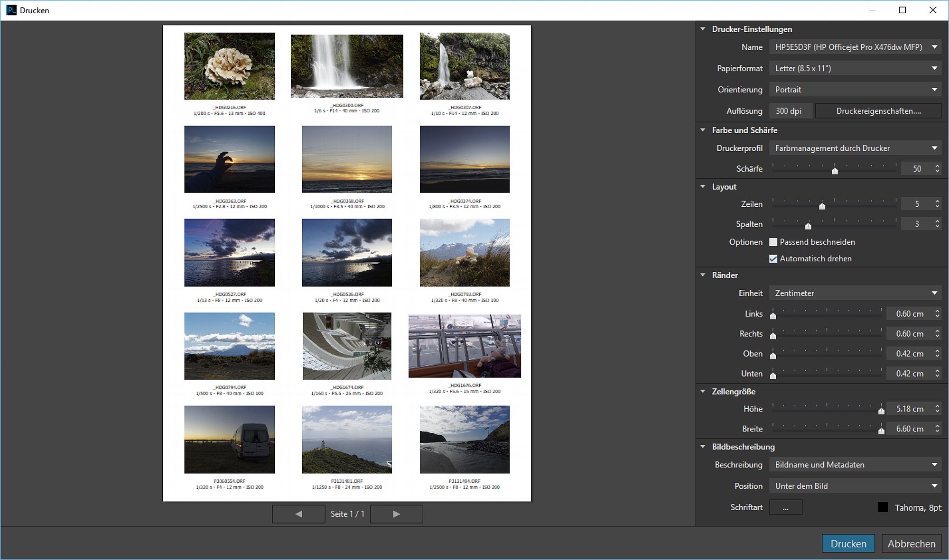
Task: Click the camper van thumbnail P3060554.ORF
Action: pyautogui.click(x=230, y=440)
